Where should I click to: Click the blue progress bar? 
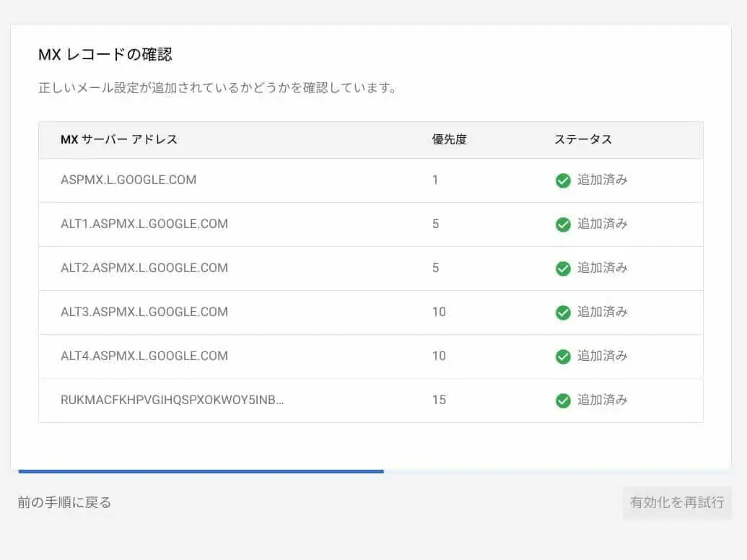(x=201, y=471)
